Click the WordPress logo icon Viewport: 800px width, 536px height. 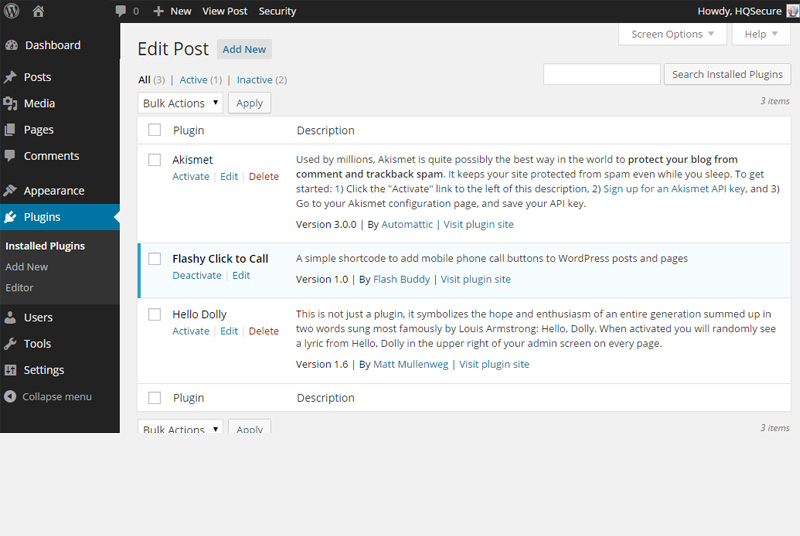coord(11,11)
